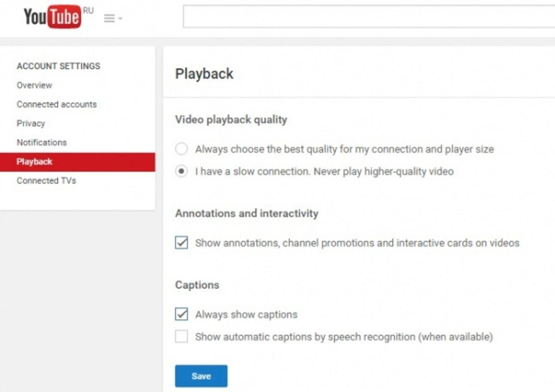Click the Video playback quality heading
The width and height of the screenshot is (555, 392).
(231, 119)
